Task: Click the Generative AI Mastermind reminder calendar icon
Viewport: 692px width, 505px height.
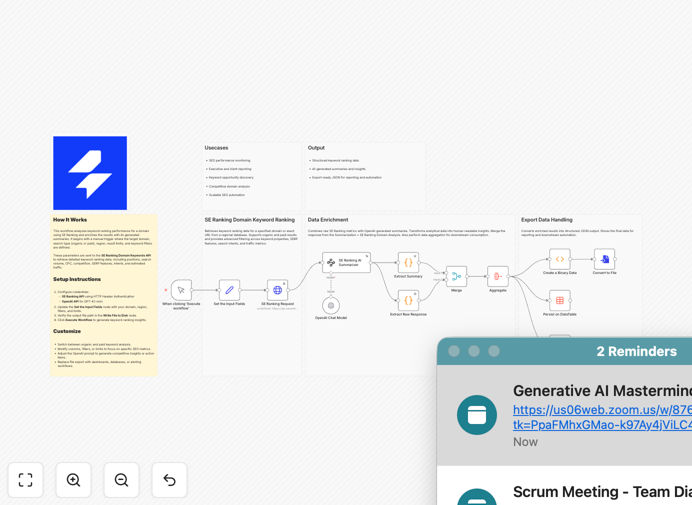Action: coord(477,415)
